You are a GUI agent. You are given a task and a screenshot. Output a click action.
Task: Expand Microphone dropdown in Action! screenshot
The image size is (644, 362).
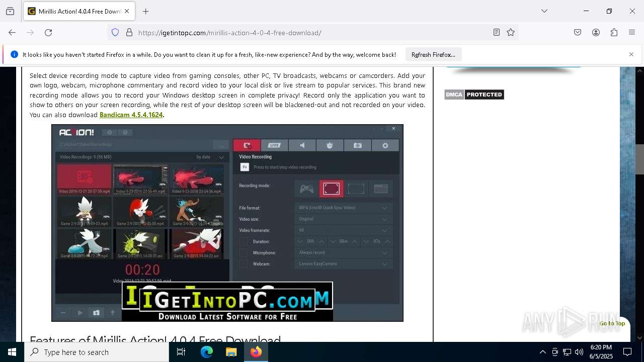[344, 252]
